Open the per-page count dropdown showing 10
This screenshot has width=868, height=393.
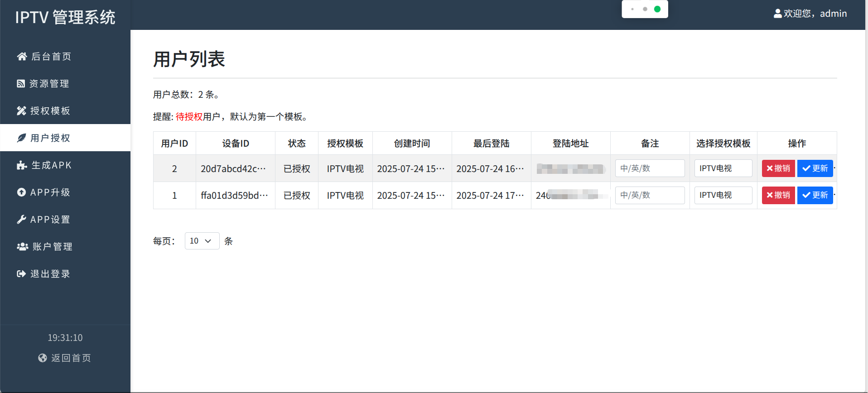click(x=202, y=241)
